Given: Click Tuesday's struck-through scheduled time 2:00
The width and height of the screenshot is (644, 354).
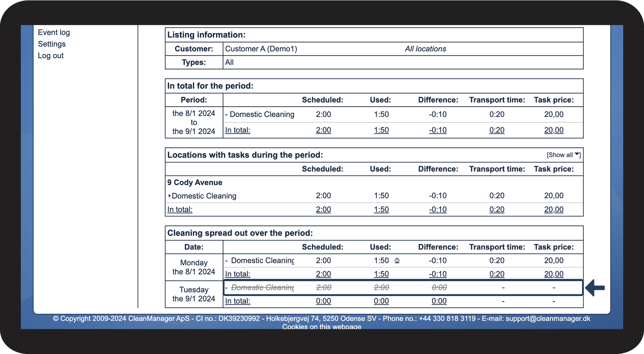Looking at the screenshot, I should pyautogui.click(x=323, y=288).
